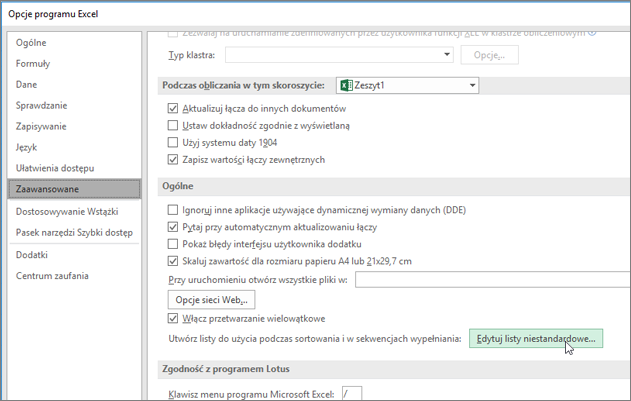Screen dimensions: 631x401
Task: Toggle Skaluj zawartość dla rozmiaru papieru A4
Action: click(173, 261)
